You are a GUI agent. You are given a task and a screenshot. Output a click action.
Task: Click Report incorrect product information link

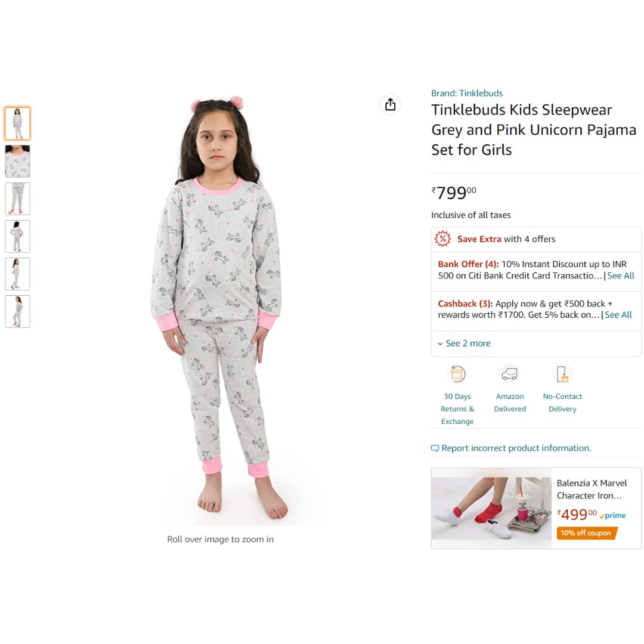(516, 448)
